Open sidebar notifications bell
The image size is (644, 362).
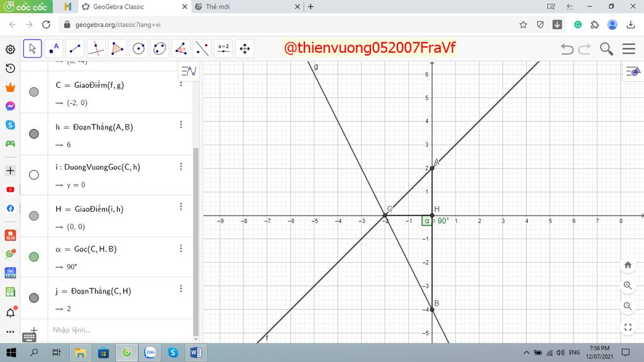coord(10,313)
